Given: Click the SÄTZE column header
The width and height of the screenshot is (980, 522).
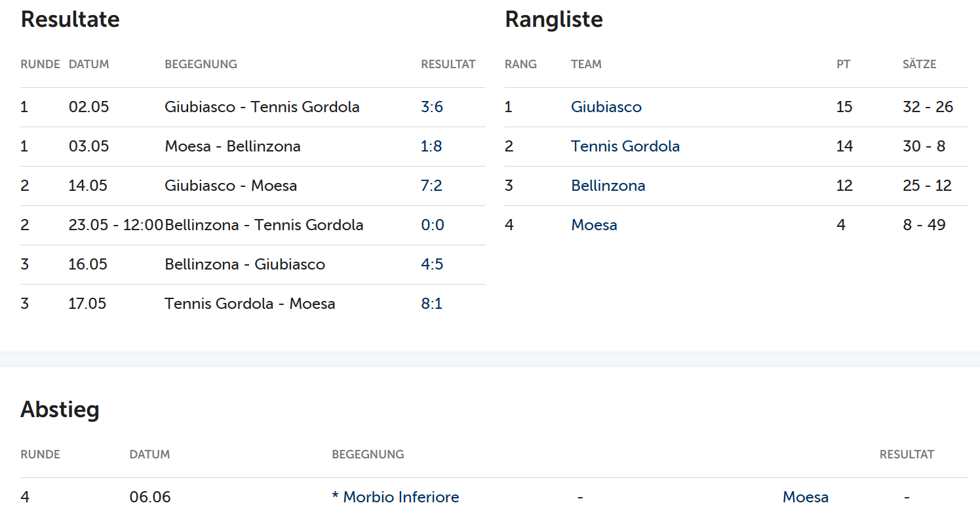Looking at the screenshot, I should [920, 64].
